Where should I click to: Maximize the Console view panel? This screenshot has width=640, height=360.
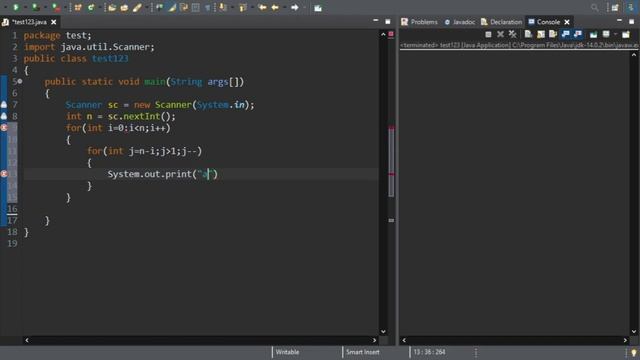pos(631,21)
